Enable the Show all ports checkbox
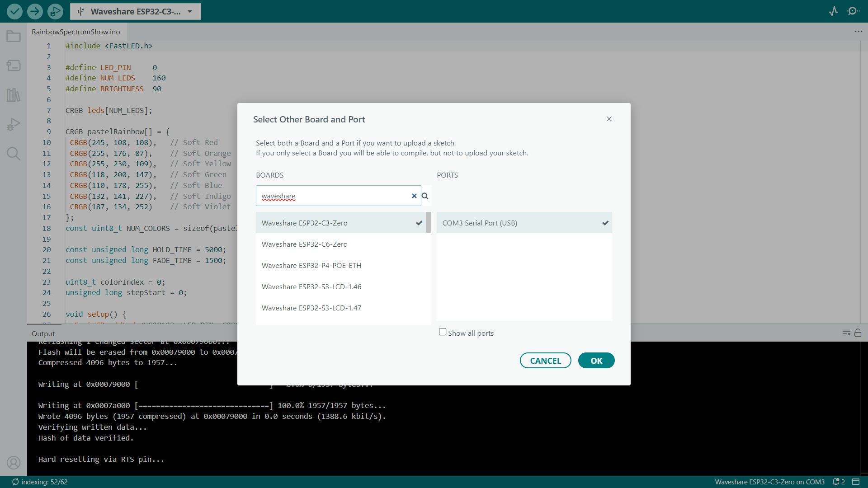The height and width of the screenshot is (488, 868). pos(443,332)
